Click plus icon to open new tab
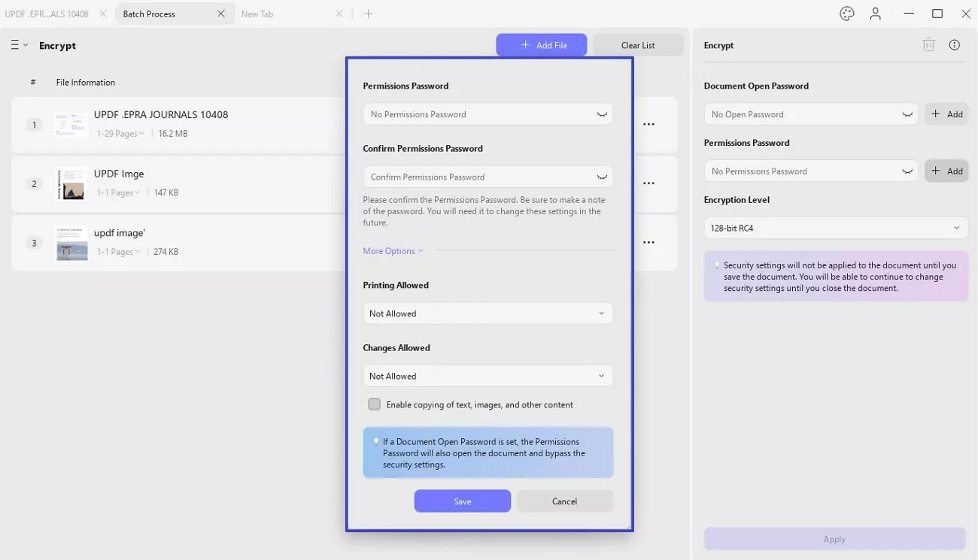978x560 pixels. (x=368, y=14)
